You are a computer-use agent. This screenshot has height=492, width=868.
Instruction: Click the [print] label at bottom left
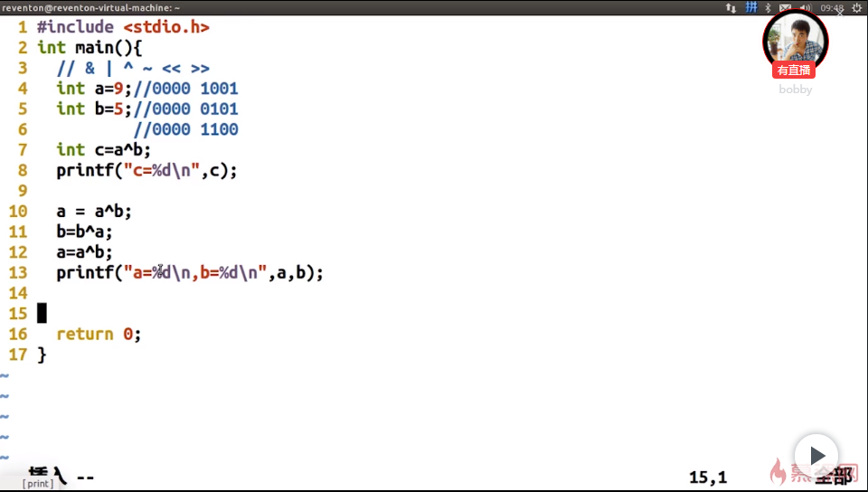(x=38, y=484)
